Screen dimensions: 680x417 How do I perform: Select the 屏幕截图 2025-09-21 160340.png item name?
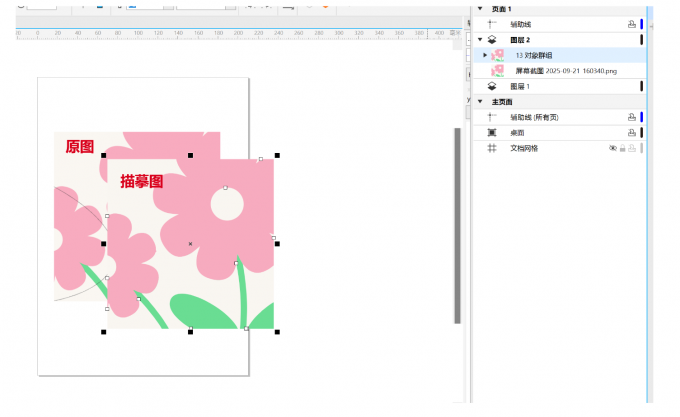tap(566, 71)
